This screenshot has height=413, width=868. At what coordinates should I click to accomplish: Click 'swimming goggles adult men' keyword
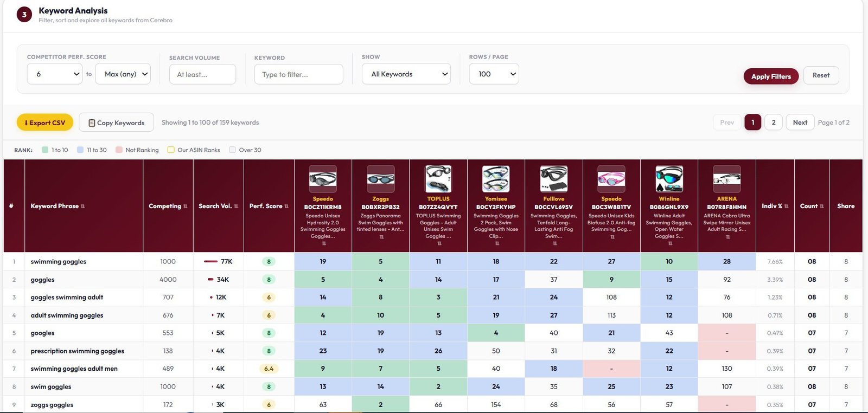(74, 369)
